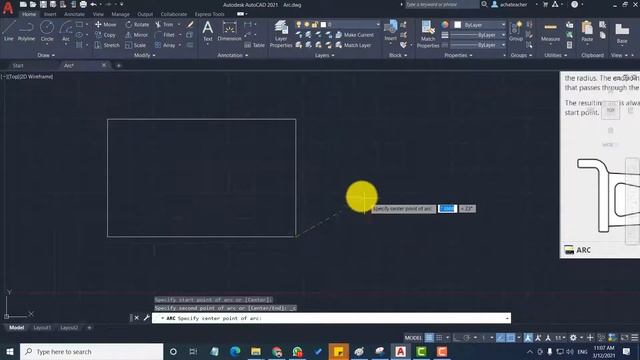Open the Home ribbon tab

[29, 14]
